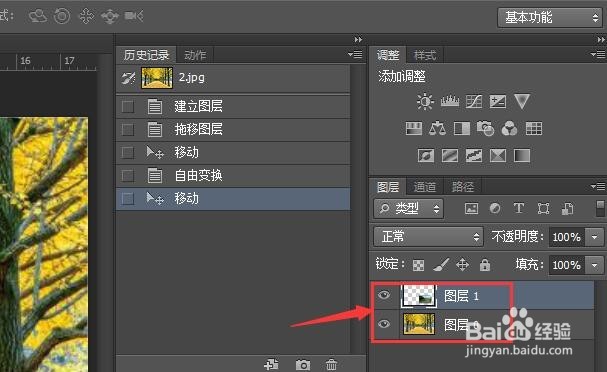Open History panel flyout menu

point(355,55)
